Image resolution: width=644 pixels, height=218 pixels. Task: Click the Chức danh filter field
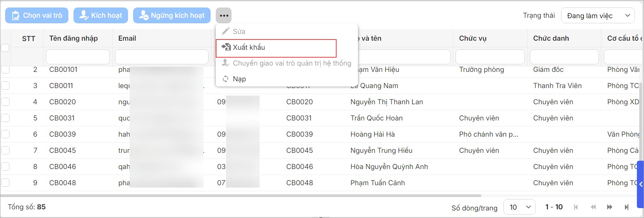point(564,57)
